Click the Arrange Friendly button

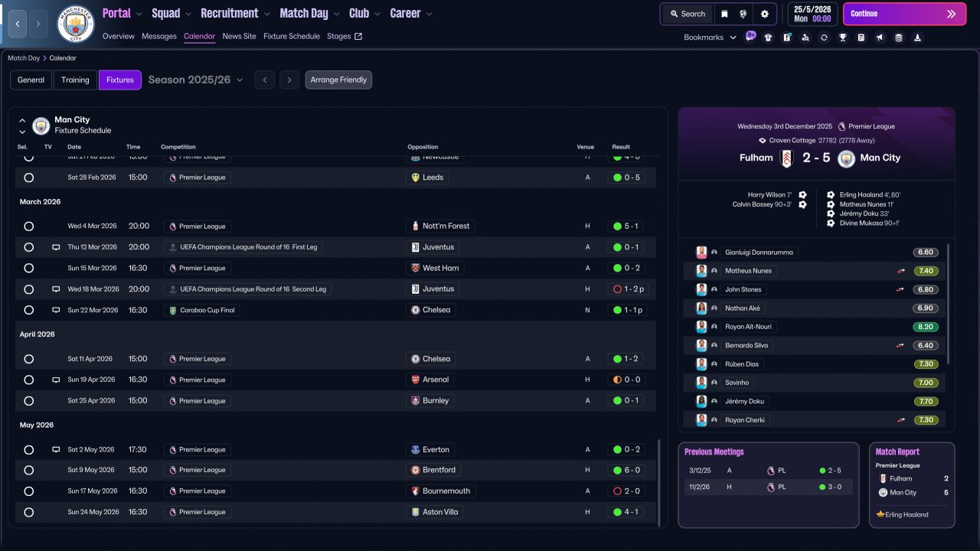tap(338, 80)
